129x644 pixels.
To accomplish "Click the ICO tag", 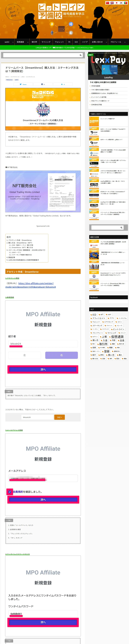I will pos(93,314).
